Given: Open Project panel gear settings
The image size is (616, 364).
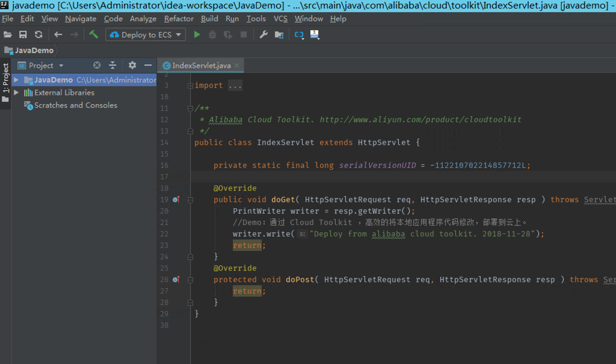Looking at the screenshot, I should (132, 65).
